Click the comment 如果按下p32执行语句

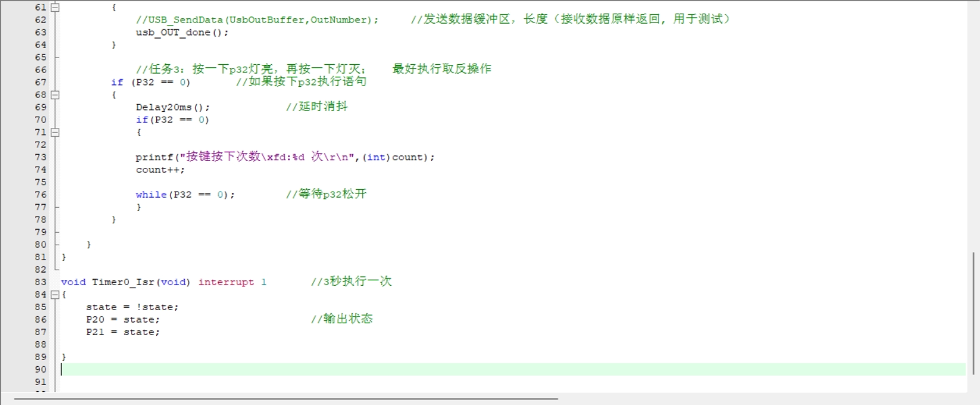[x=301, y=82]
